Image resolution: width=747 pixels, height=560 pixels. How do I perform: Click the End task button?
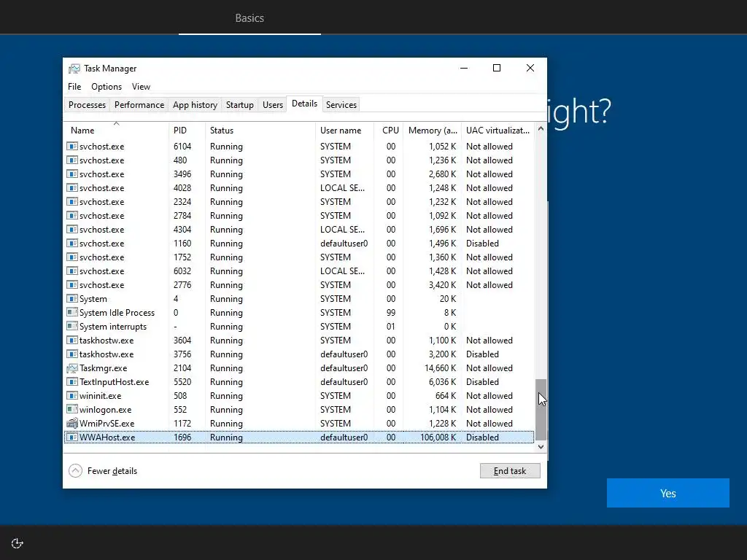pos(510,471)
